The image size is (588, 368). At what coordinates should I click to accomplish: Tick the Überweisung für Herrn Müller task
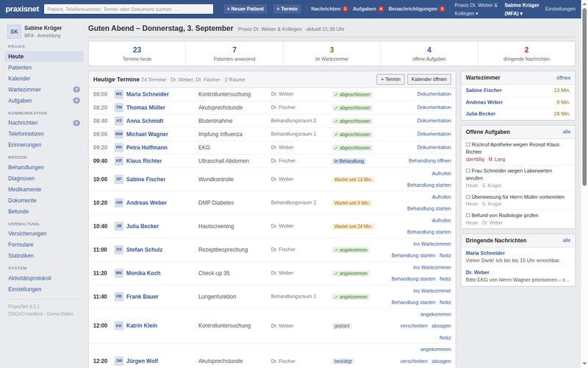tap(468, 197)
